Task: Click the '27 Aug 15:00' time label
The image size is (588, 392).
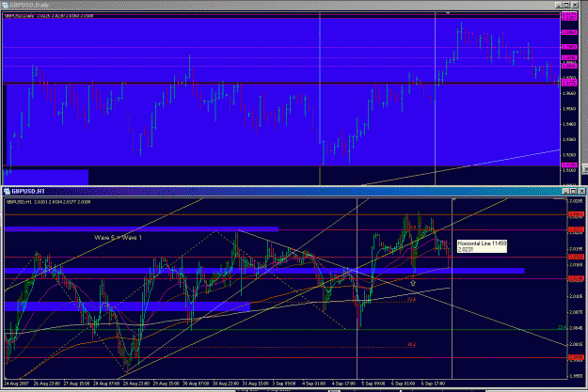Action: pos(76,384)
